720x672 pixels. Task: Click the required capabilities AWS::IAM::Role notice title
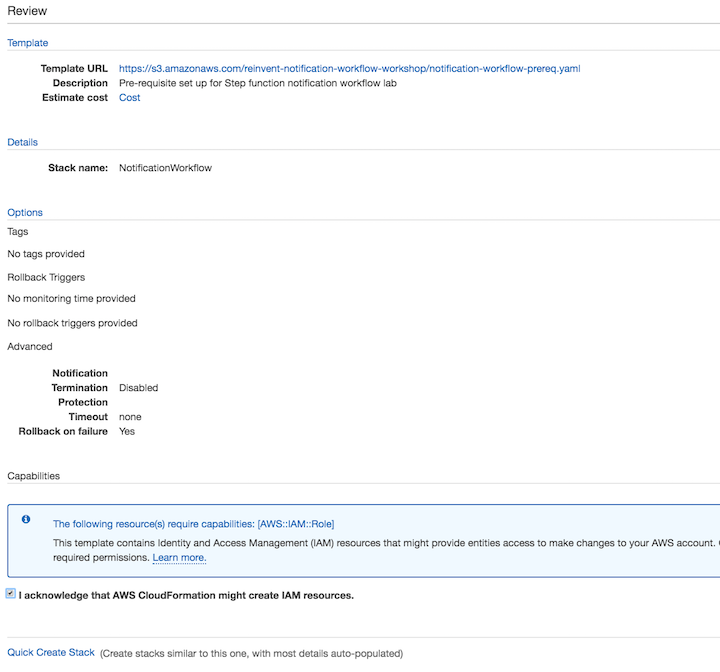[x=193, y=524]
